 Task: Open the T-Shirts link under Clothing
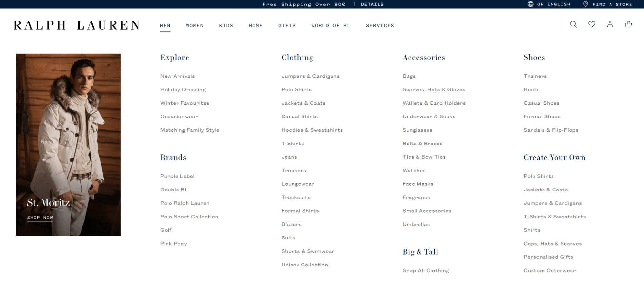[x=293, y=144]
